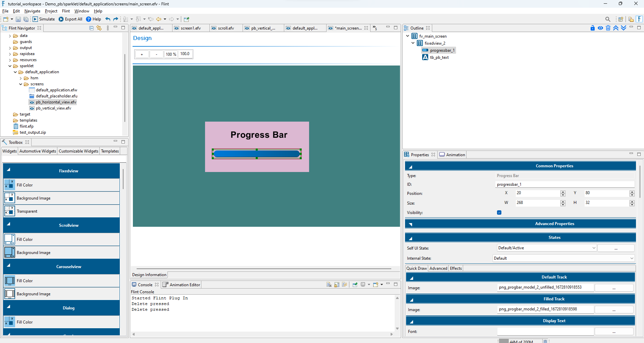644x343 pixels.
Task: Open the Self UI State dropdown
Action: click(x=546, y=248)
